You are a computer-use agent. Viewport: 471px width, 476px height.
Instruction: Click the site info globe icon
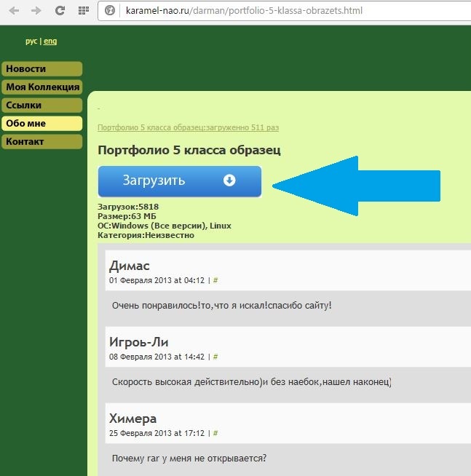point(110,10)
